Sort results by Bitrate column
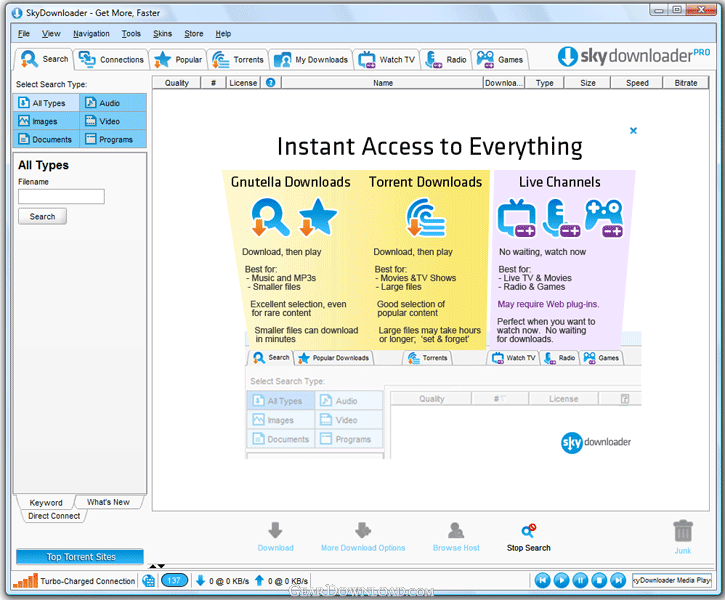Viewport: 725px width, 600px height. tap(686, 83)
